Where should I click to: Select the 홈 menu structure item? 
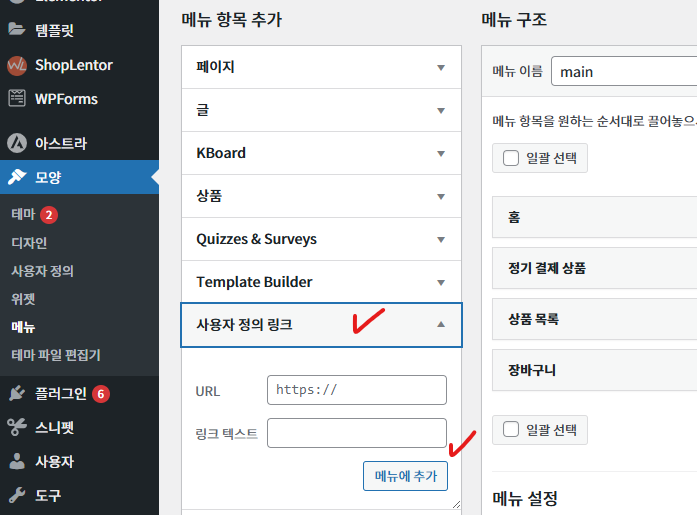point(595,217)
